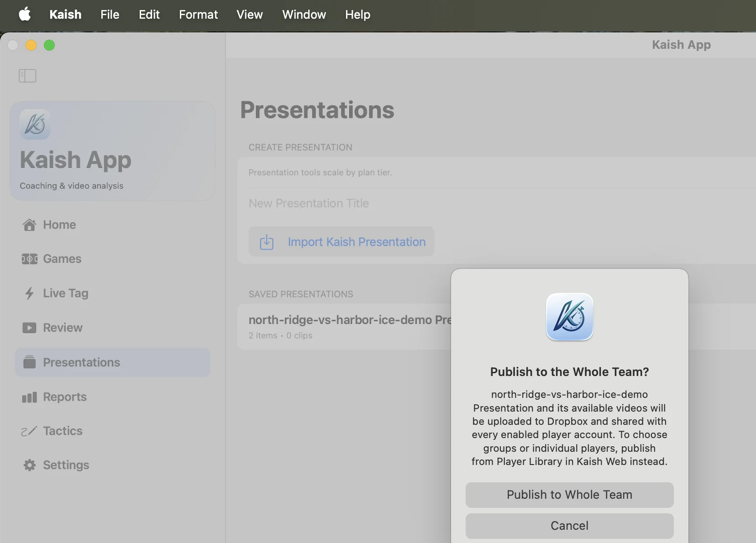Click the Dropbox upload description in the dialog
This screenshot has height=543, width=756.
click(570, 428)
